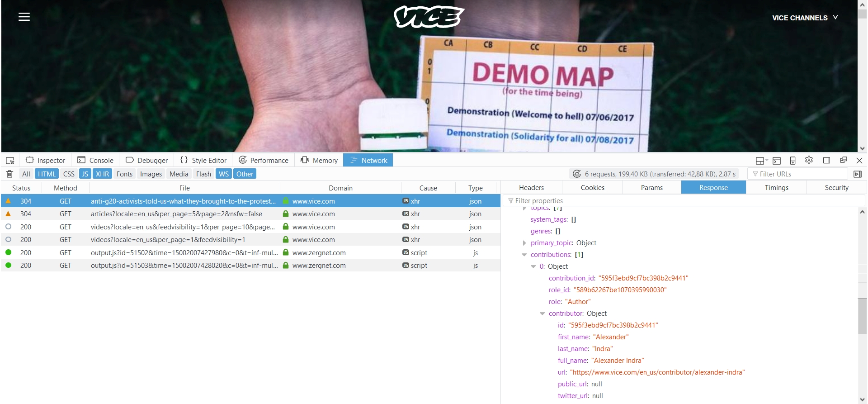The image size is (868, 404).
Task: Switch to the Performance tab
Action: click(x=264, y=161)
